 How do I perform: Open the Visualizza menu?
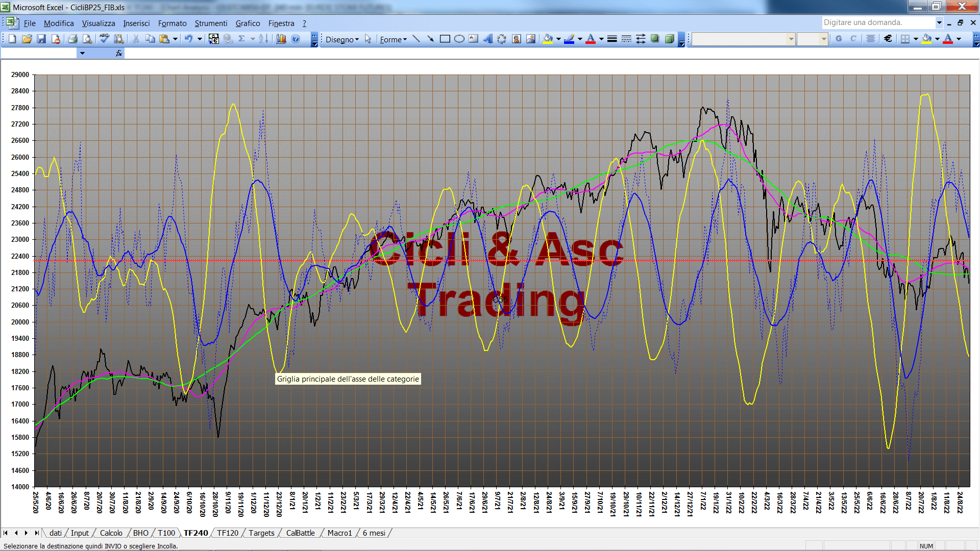99,23
